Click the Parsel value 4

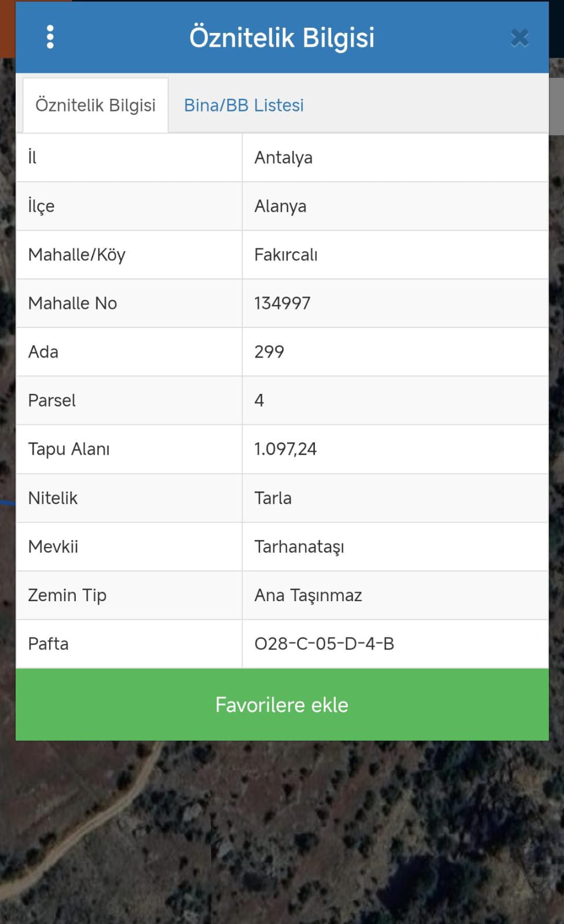pos(259,400)
